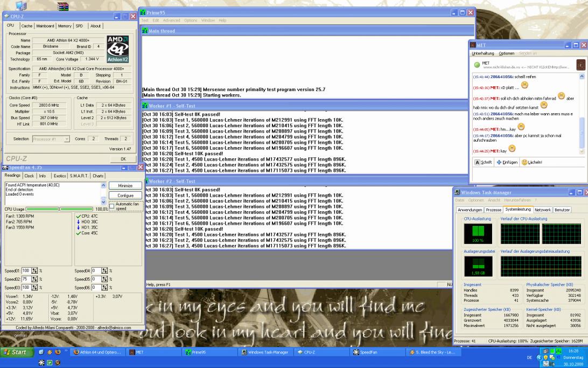
Task: Open Optionen menu in MET window
Action: point(506,53)
